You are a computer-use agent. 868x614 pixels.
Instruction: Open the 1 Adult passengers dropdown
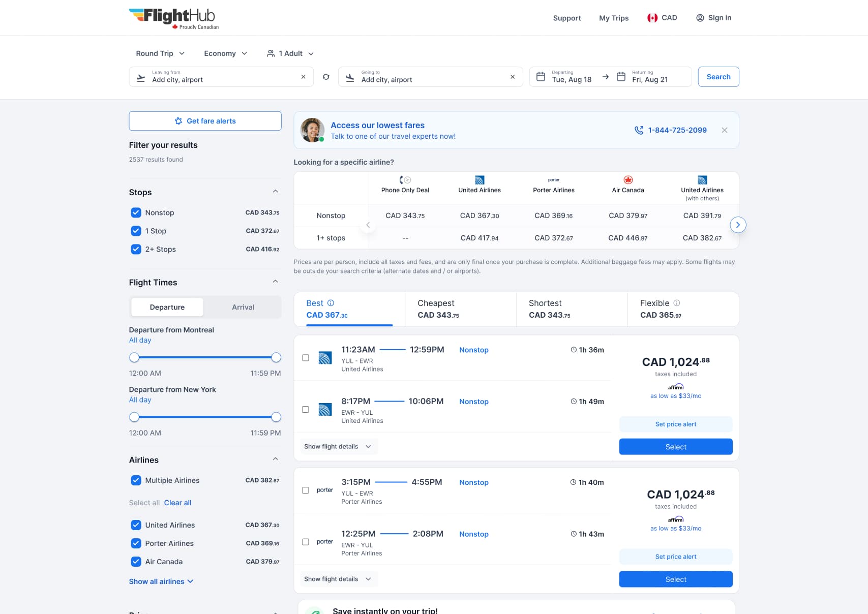point(290,53)
